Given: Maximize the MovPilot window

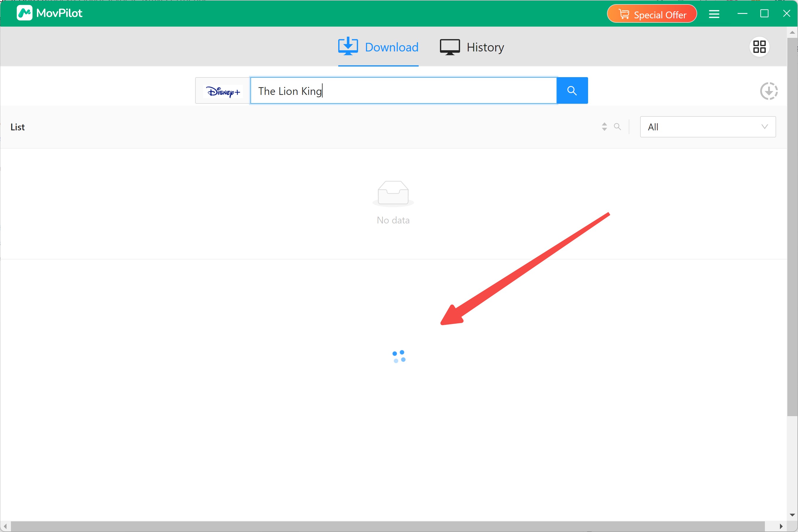Looking at the screenshot, I should (764, 14).
